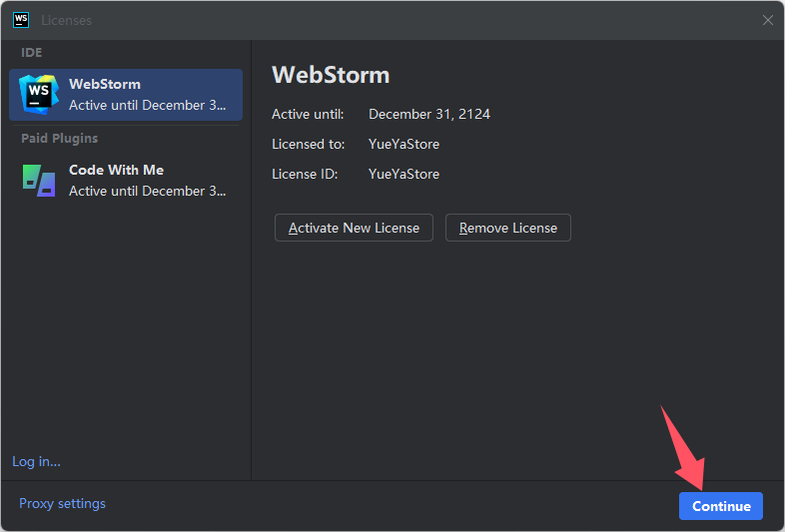Select the Code With Me plugin name
Screen dimensions: 785x532
(116, 170)
